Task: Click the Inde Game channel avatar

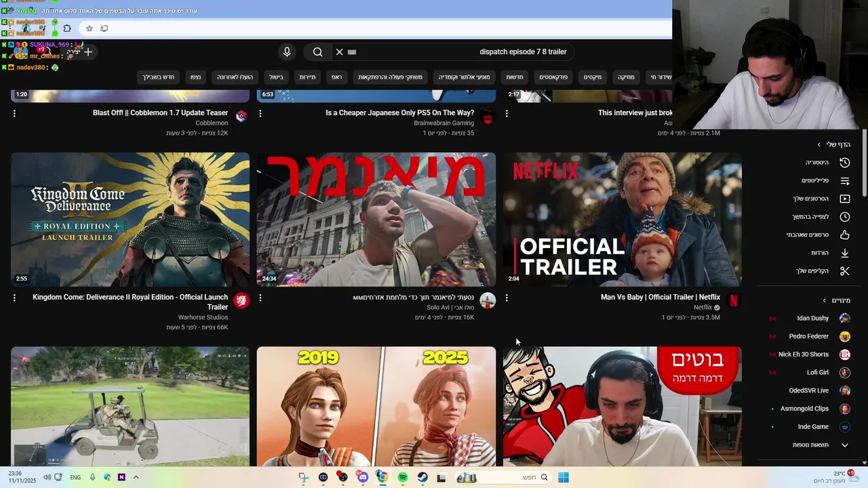Action: point(845,427)
